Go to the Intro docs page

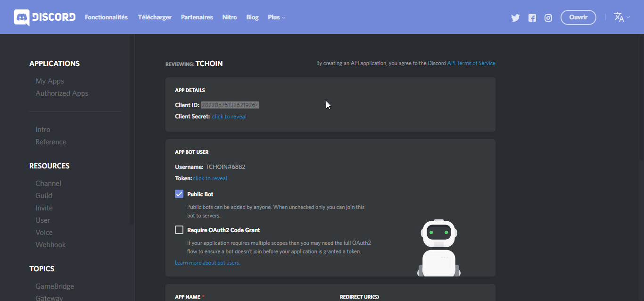point(43,130)
